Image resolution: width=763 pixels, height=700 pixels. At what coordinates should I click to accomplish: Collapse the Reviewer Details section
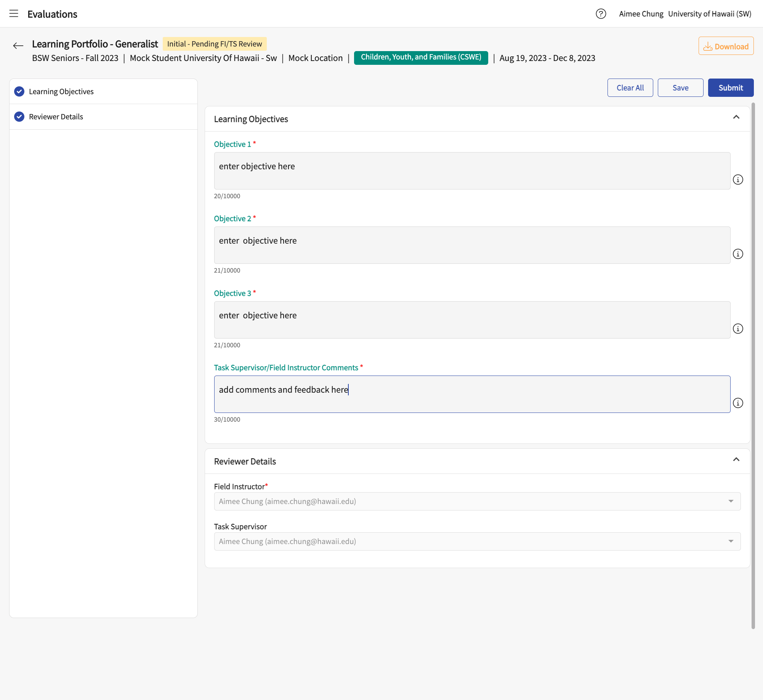click(736, 459)
